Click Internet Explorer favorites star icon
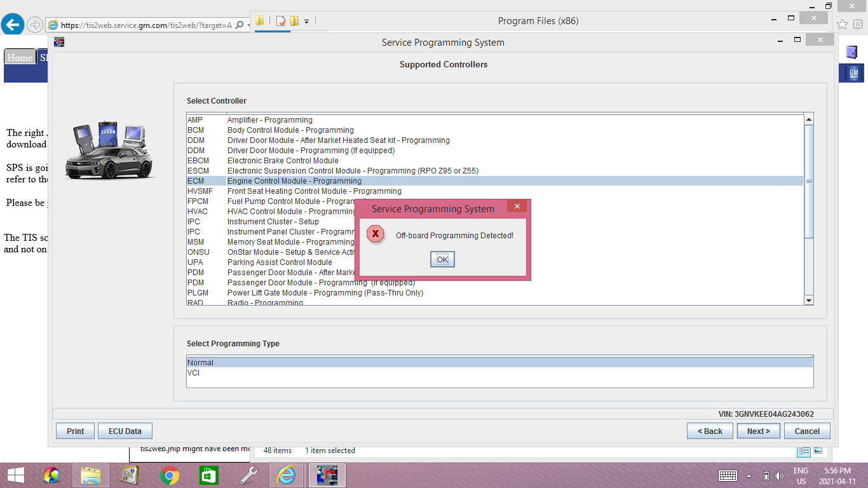The image size is (868, 488). (842, 24)
